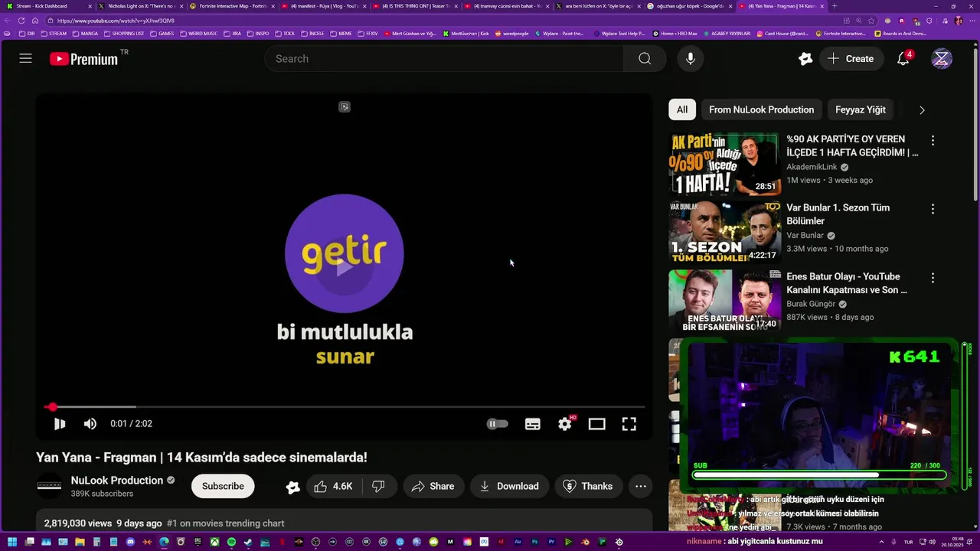
Task: Open the SHOPPING LIST bookmarks folder
Action: [x=124, y=34]
